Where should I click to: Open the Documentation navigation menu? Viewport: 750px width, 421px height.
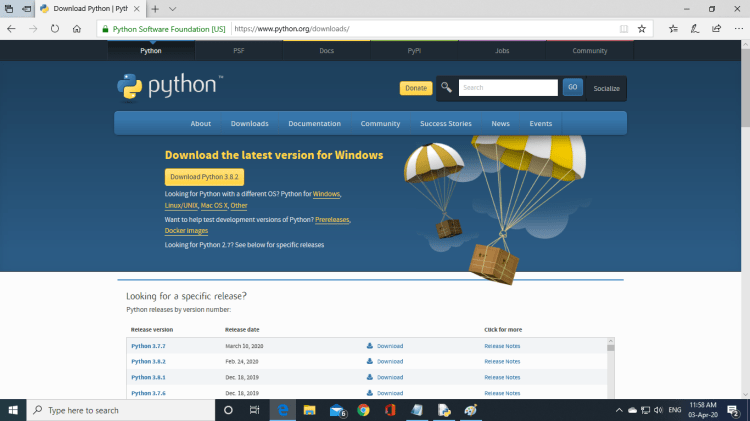tap(314, 123)
